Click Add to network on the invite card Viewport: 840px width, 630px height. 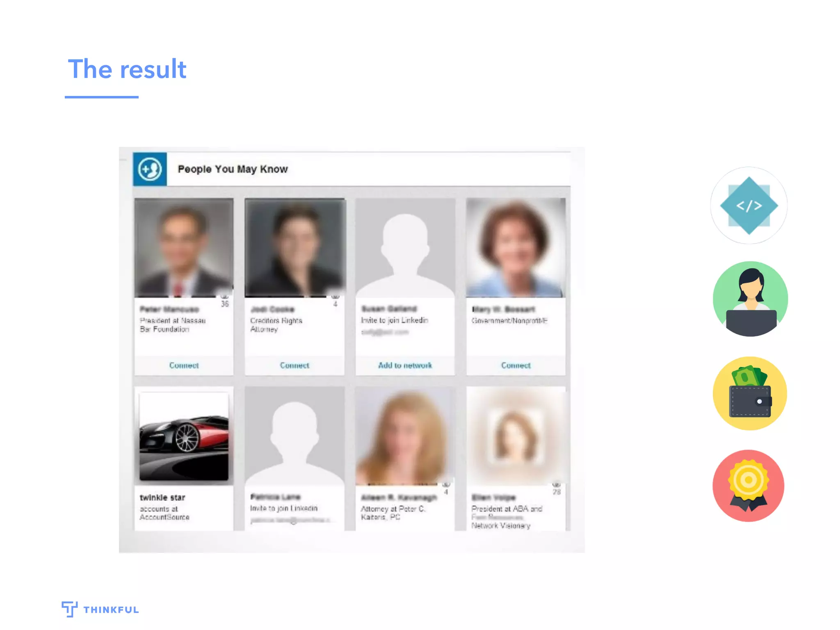[405, 365]
